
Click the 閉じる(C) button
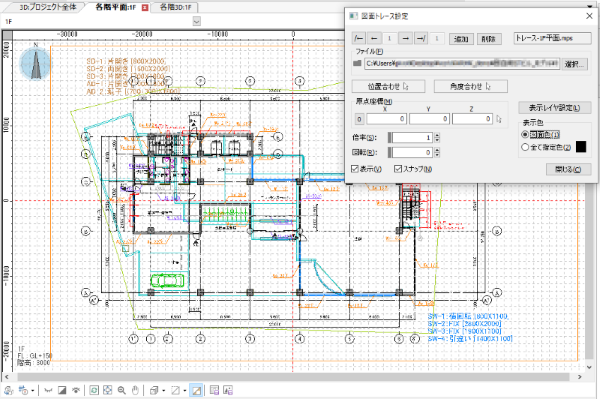coord(568,169)
